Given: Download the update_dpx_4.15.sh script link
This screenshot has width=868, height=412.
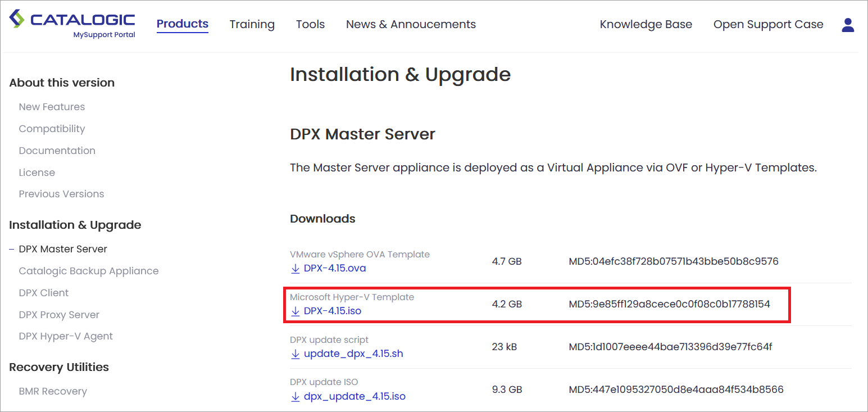Looking at the screenshot, I should [353, 354].
